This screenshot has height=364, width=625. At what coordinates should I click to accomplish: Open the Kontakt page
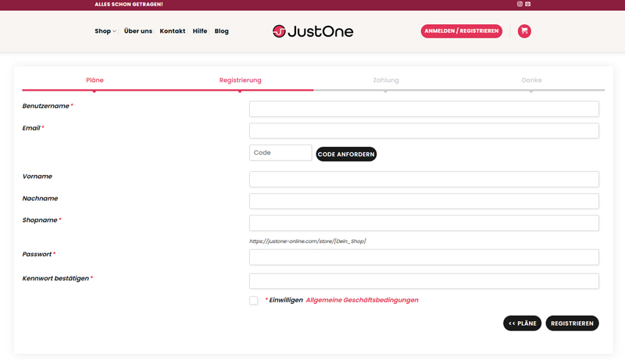pyautogui.click(x=172, y=31)
